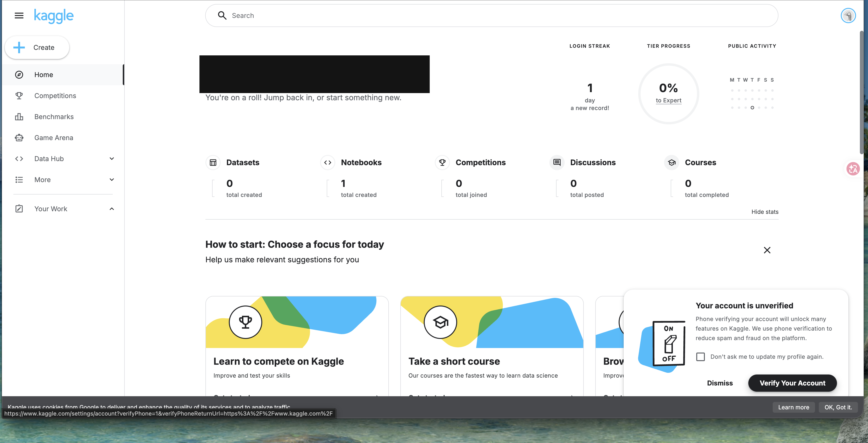Accept cookies with OK, Got it

click(x=838, y=407)
